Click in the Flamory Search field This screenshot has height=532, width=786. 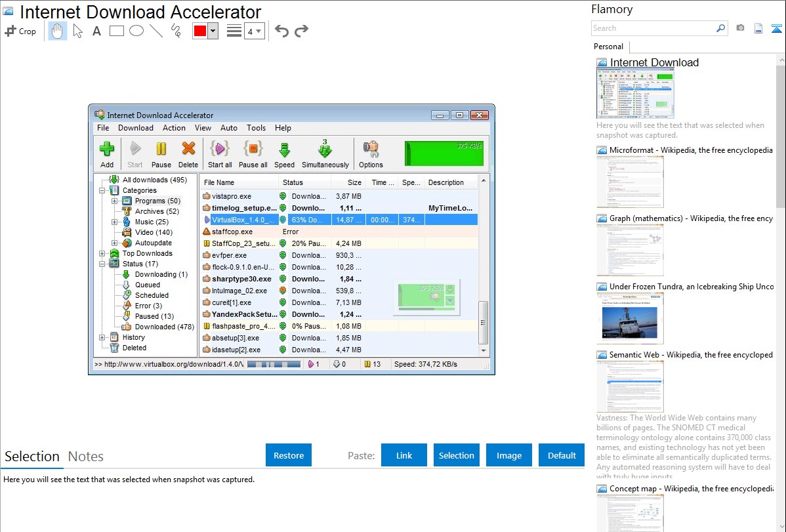[x=653, y=28]
